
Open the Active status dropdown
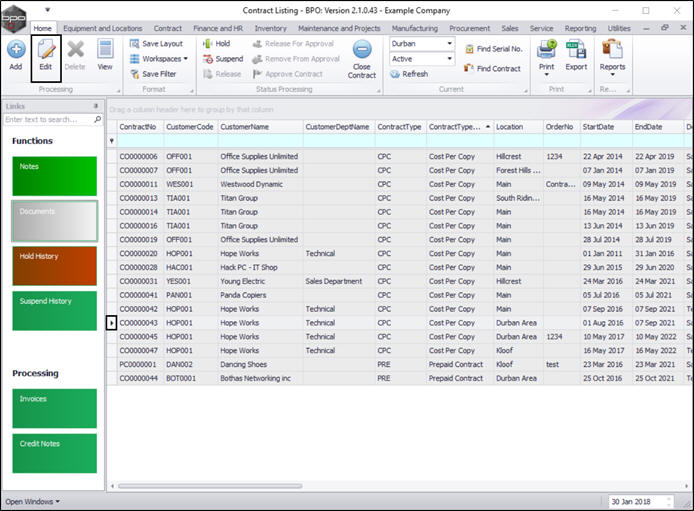coord(449,59)
